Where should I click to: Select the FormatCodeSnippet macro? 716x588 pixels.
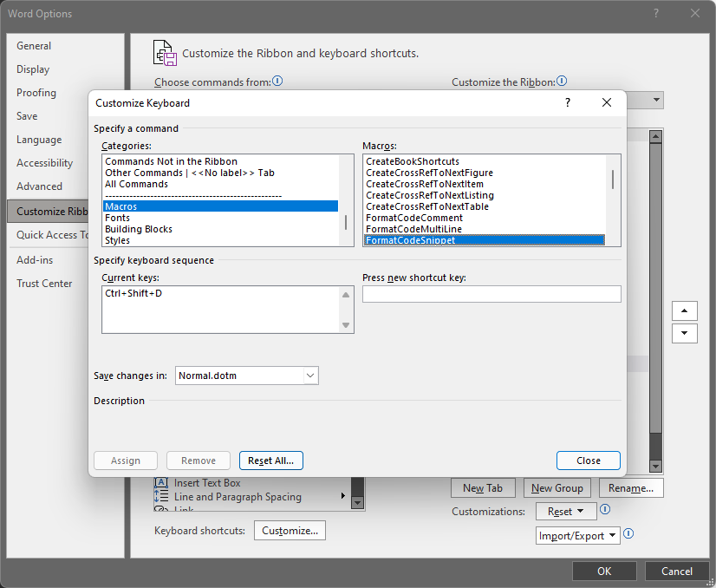[485, 240]
